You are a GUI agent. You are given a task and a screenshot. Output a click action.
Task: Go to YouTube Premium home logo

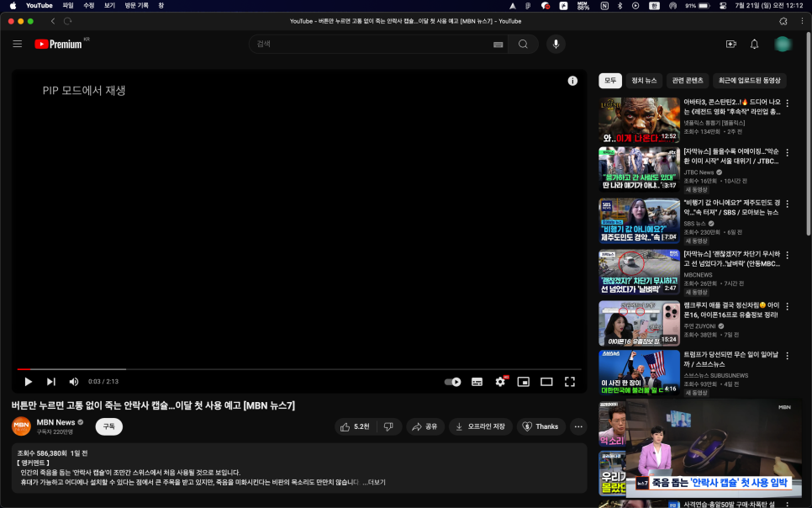(x=59, y=44)
